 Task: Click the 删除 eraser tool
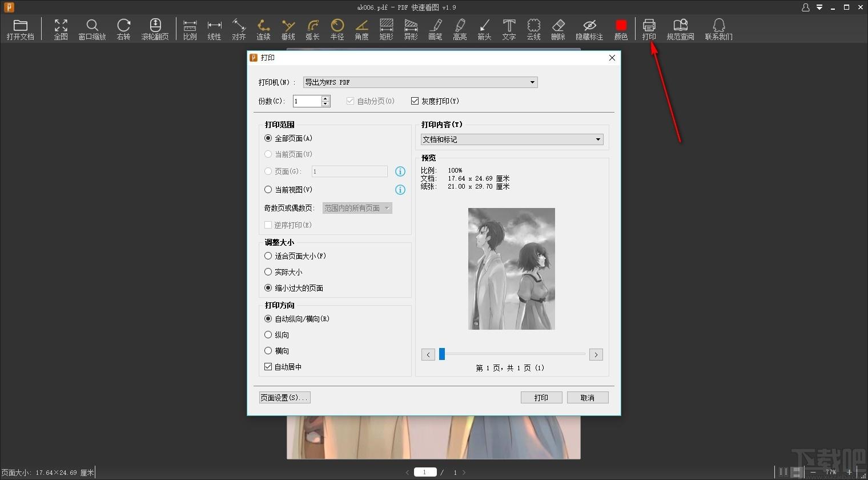(x=558, y=29)
